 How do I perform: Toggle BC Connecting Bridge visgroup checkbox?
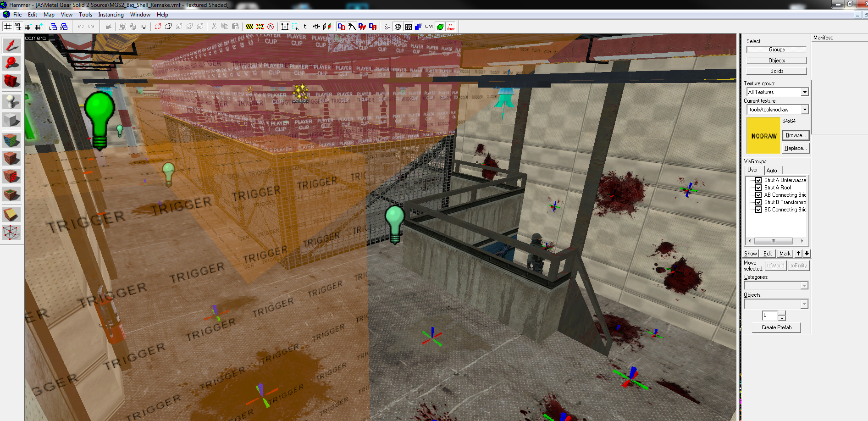click(x=758, y=210)
